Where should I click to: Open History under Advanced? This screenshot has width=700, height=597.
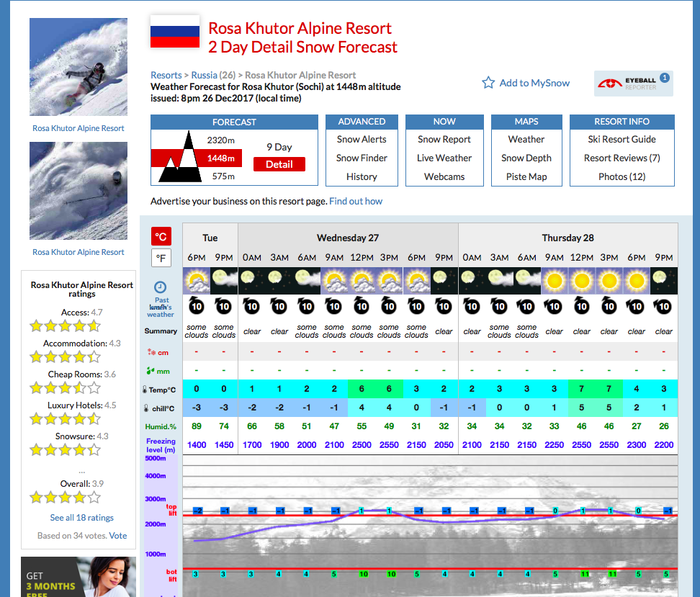click(362, 177)
